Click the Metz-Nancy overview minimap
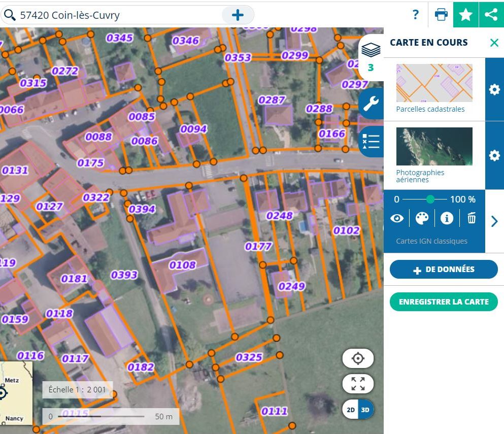Screen dimensions: 504x434 (16, 393)
